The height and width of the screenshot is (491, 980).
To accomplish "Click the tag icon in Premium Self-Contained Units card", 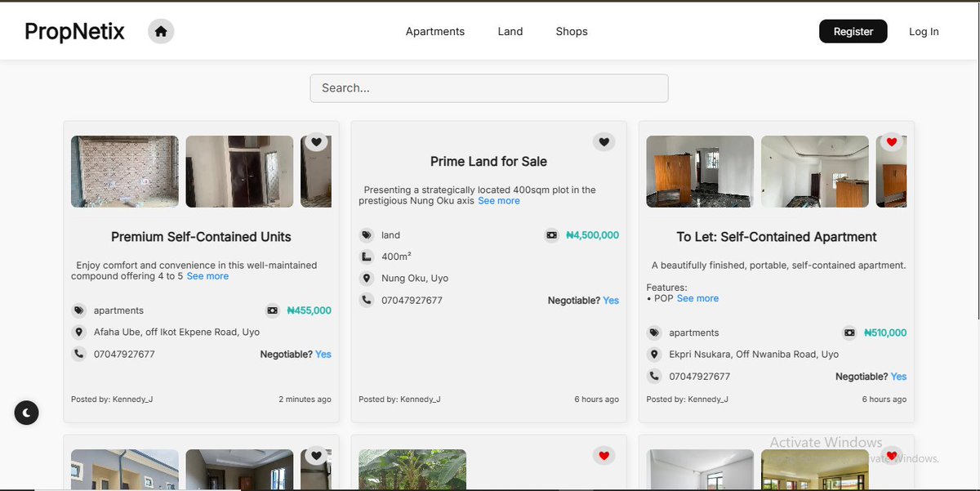I will pos(79,310).
